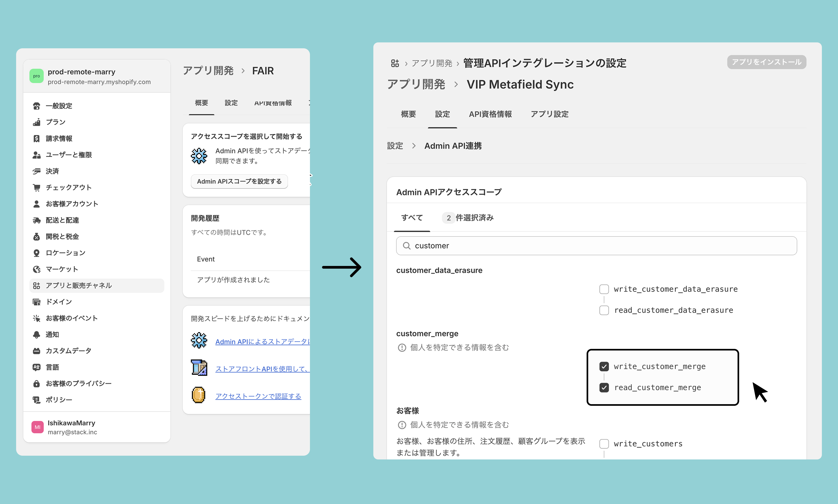
Task: Open the 2件選択済み tab
Action: tap(468, 218)
